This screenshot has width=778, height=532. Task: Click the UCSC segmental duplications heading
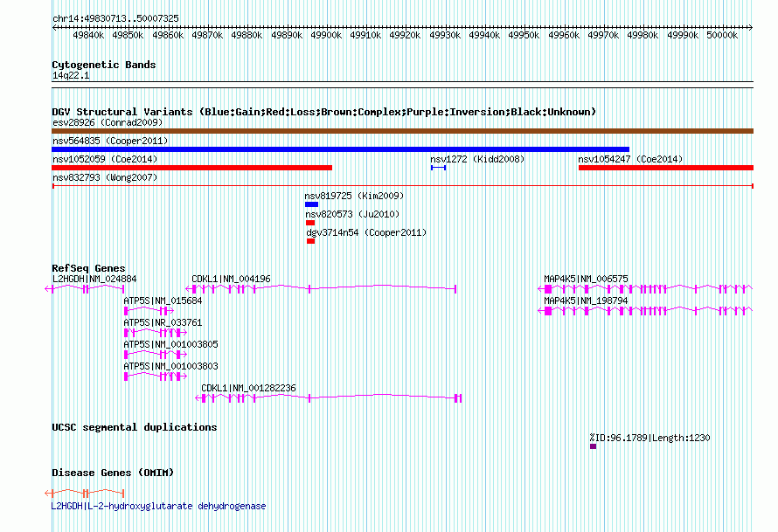135,427
